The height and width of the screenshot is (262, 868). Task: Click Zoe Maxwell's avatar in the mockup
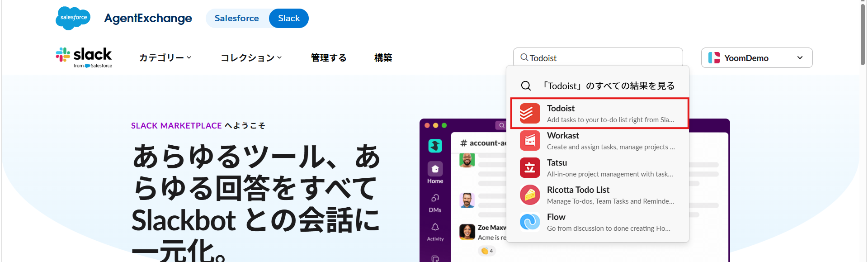click(467, 232)
